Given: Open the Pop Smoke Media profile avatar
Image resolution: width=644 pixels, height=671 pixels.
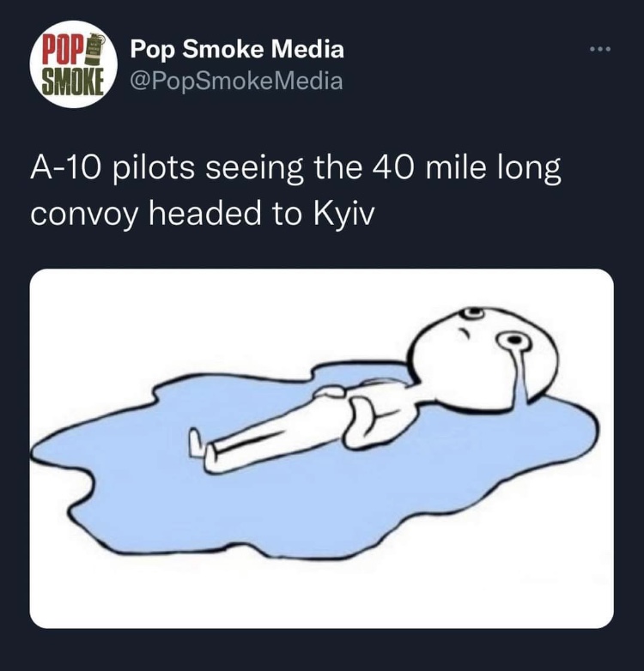Looking at the screenshot, I should coord(74,64).
